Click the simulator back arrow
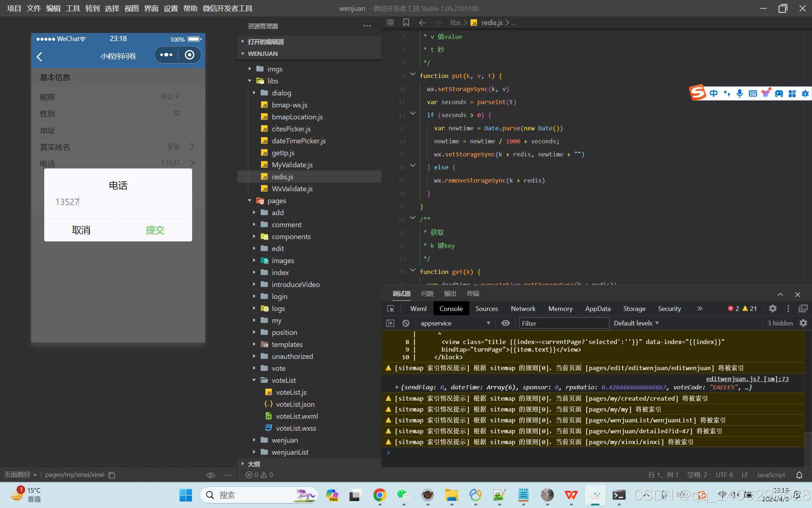812x508 pixels. coord(40,56)
